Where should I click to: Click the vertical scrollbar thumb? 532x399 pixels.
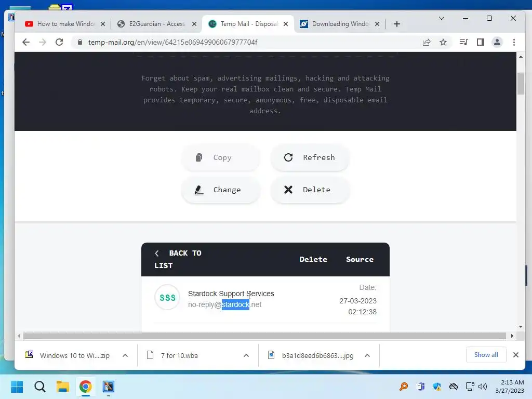pyautogui.click(x=521, y=83)
